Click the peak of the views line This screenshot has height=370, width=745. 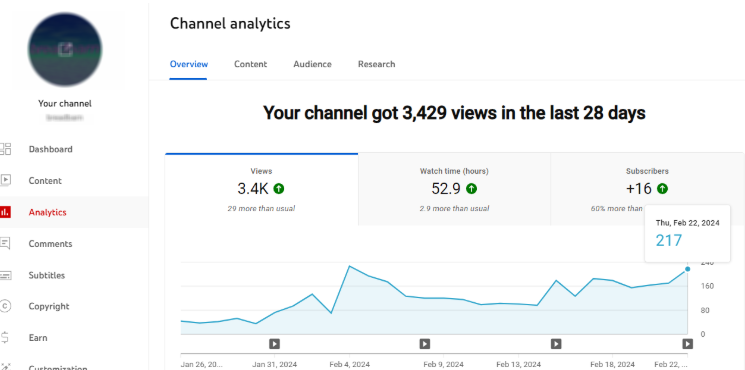tap(349, 266)
